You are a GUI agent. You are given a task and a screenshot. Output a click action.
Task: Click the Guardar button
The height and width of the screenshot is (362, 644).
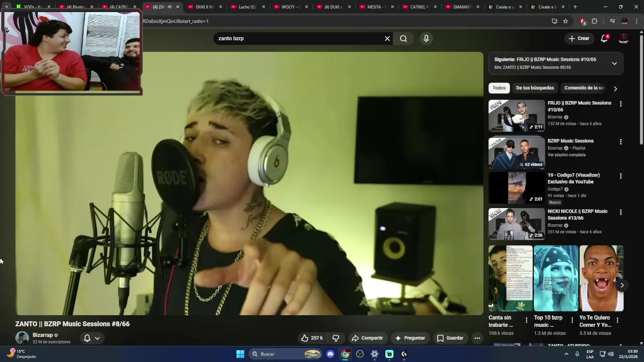pos(450,338)
